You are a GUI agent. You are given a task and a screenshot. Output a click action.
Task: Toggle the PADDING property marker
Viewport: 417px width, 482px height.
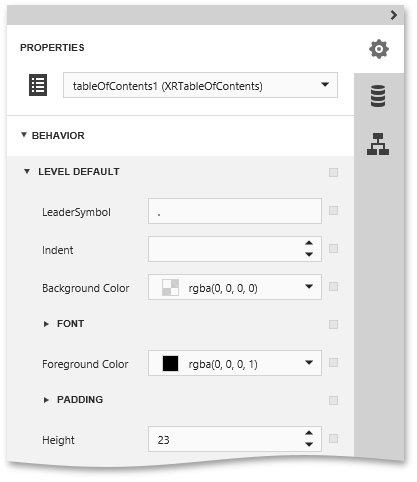[x=333, y=400]
